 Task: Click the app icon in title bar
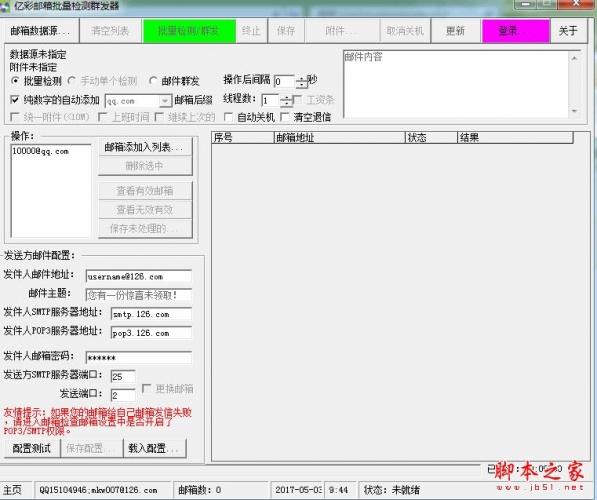[5, 6]
